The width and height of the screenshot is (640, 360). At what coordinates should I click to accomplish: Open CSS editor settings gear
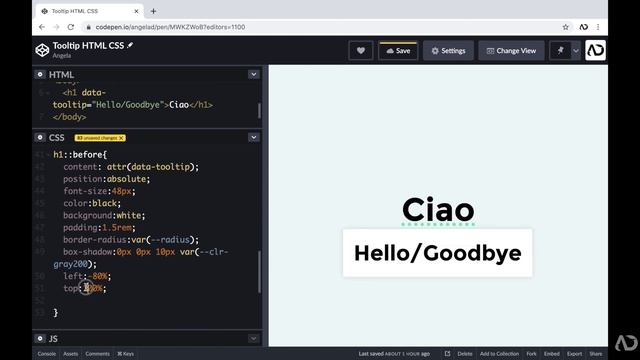(x=40, y=138)
